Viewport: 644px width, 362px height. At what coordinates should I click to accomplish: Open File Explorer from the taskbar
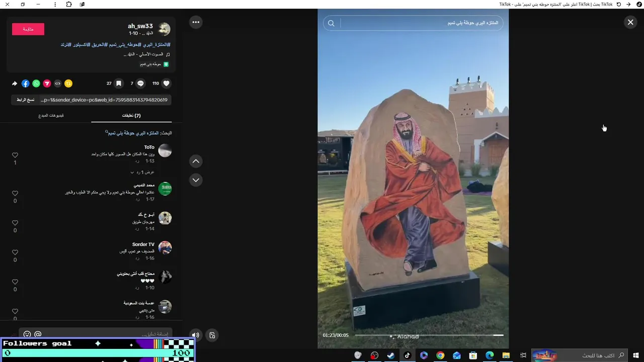pos(506,355)
